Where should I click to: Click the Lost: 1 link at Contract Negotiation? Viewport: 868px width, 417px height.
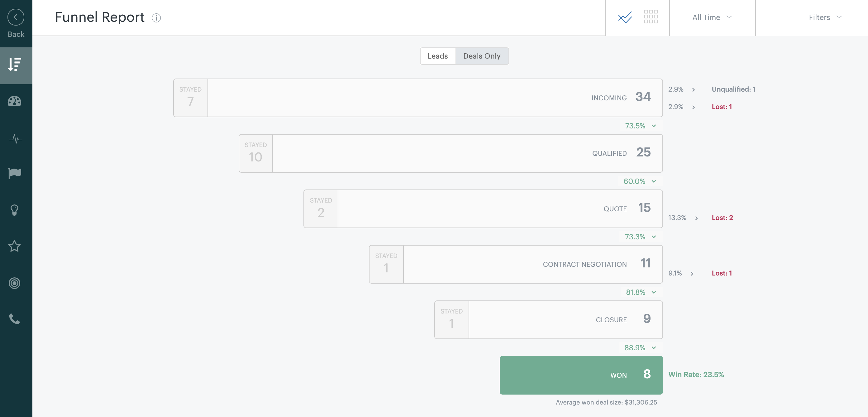coord(722,273)
